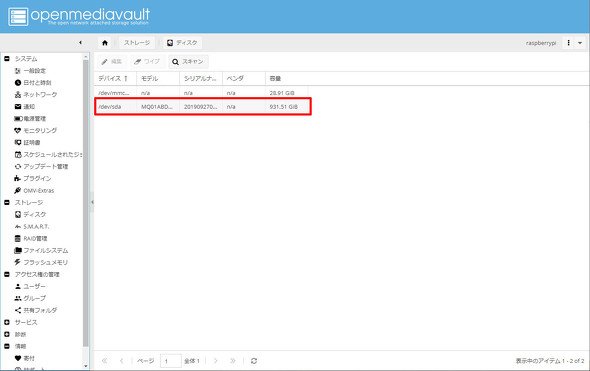
Task: Open the ストレージ breadcrumb tab
Action: (x=137, y=43)
